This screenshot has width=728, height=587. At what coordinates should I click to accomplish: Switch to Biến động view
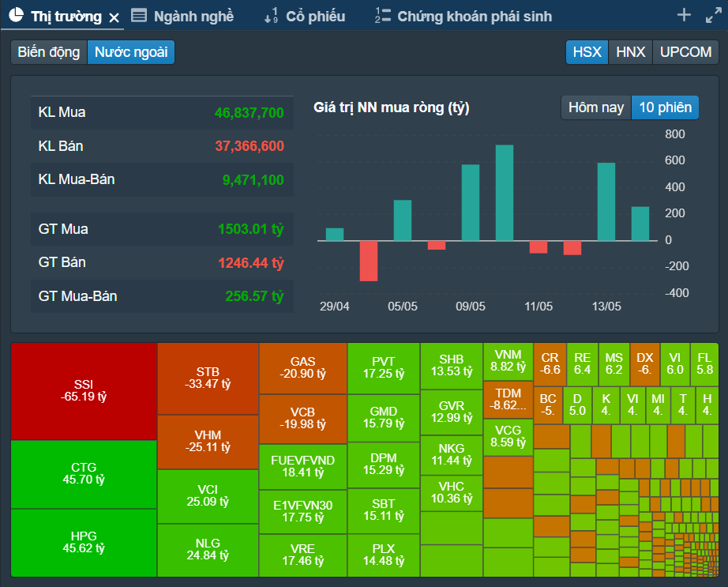point(49,52)
